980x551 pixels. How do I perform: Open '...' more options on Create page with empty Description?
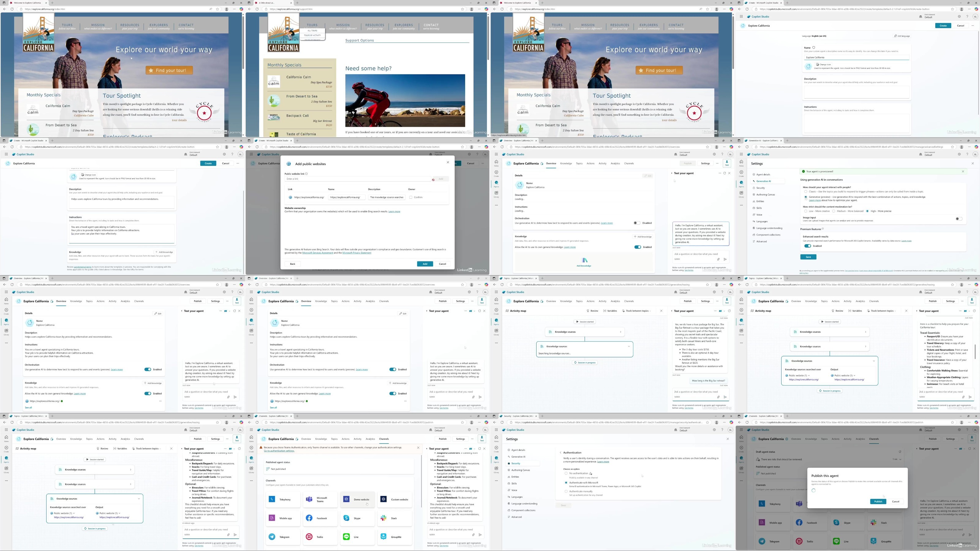click(x=973, y=25)
